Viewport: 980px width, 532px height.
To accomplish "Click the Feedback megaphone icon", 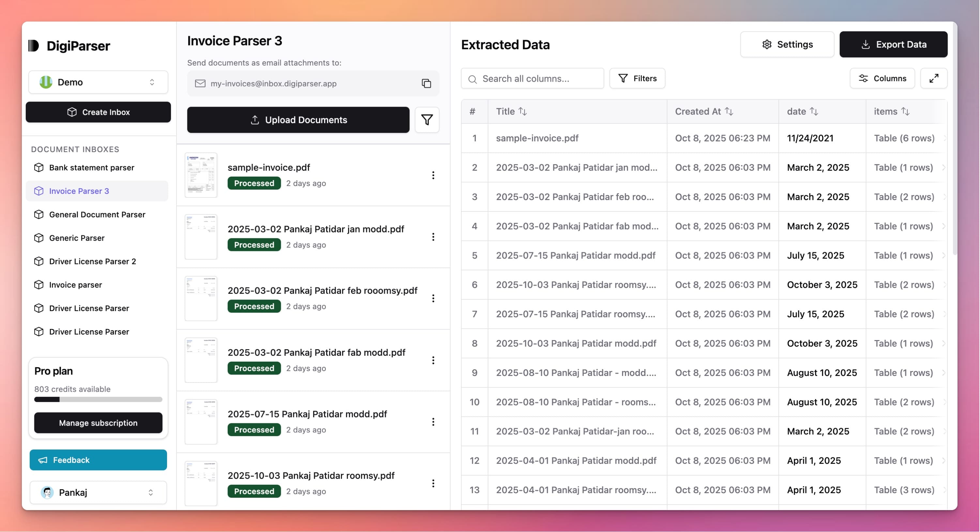I will point(43,460).
